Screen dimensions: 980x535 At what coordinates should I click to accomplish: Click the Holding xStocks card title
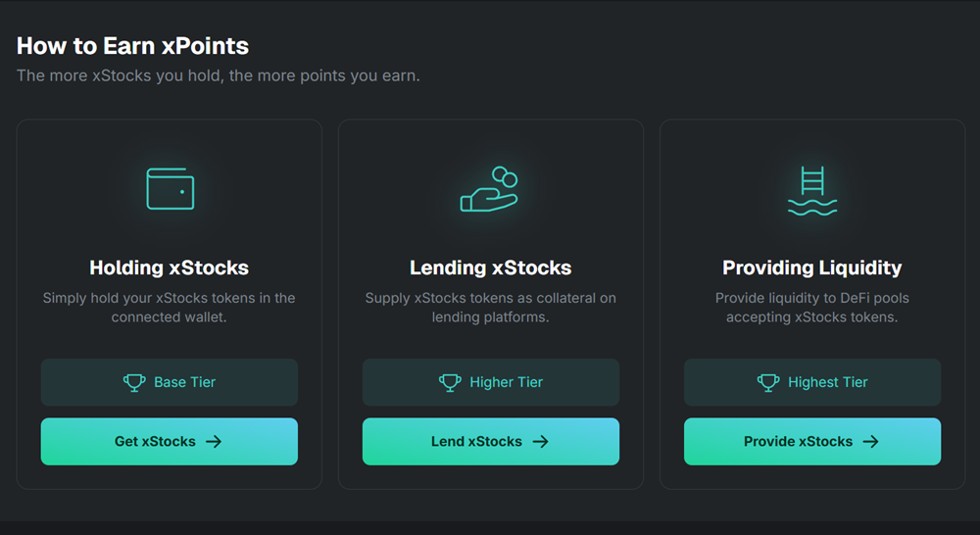coord(170,268)
